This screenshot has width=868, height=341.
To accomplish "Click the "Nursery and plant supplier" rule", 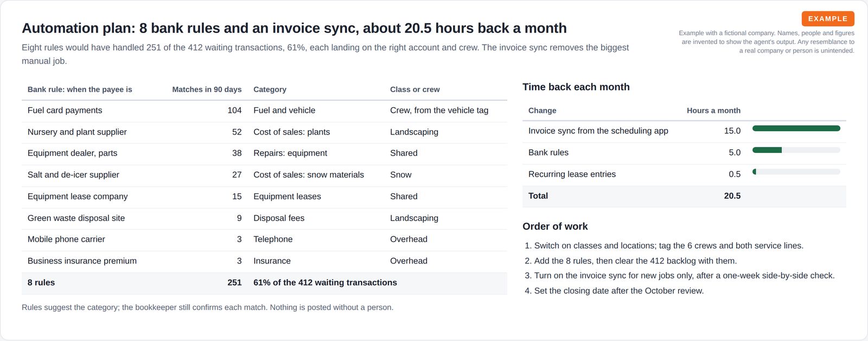I will [x=77, y=132].
